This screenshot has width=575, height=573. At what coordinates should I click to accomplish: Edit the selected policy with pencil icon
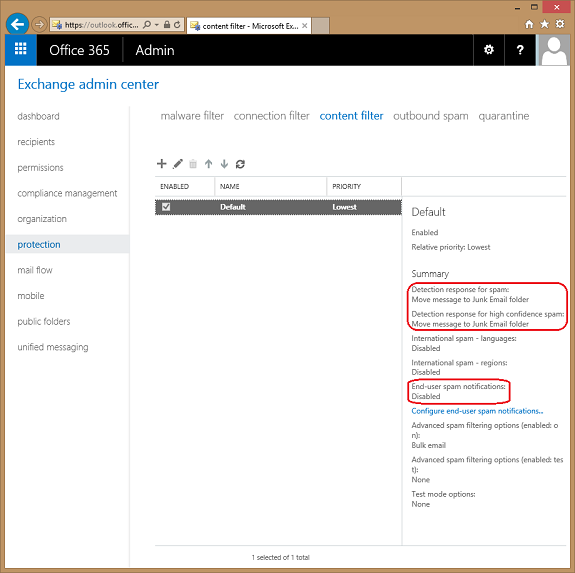coord(178,164)
